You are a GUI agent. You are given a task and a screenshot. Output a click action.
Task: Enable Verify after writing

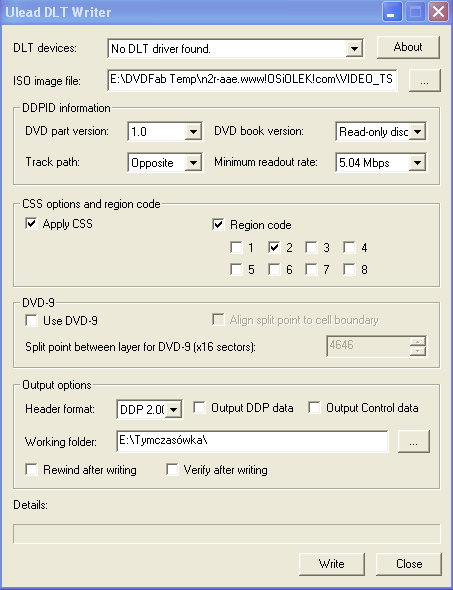click(172, 469)
